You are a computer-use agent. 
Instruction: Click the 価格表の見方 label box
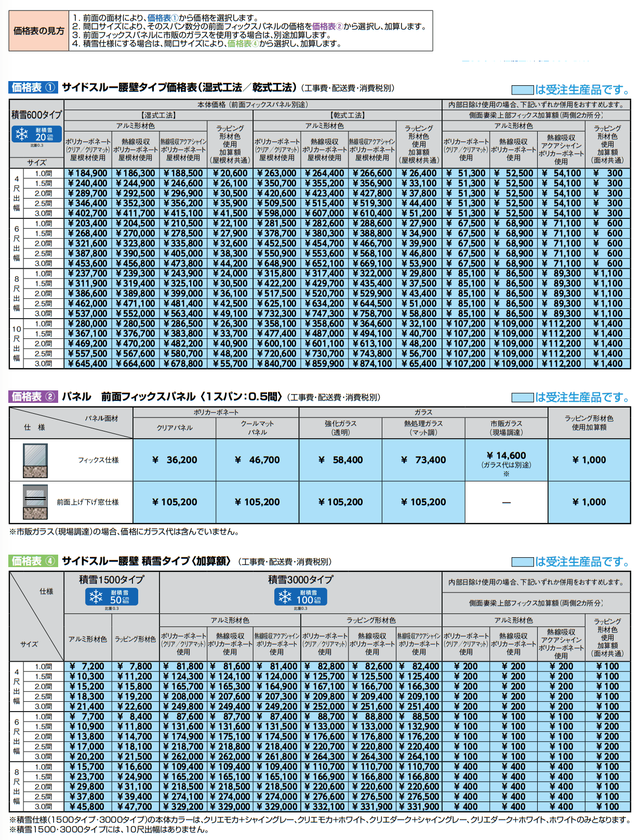(x=39, y=31)
